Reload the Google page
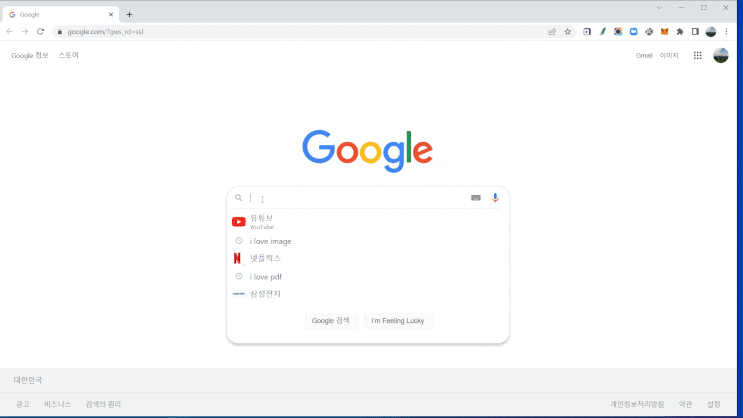 (40, 32)
